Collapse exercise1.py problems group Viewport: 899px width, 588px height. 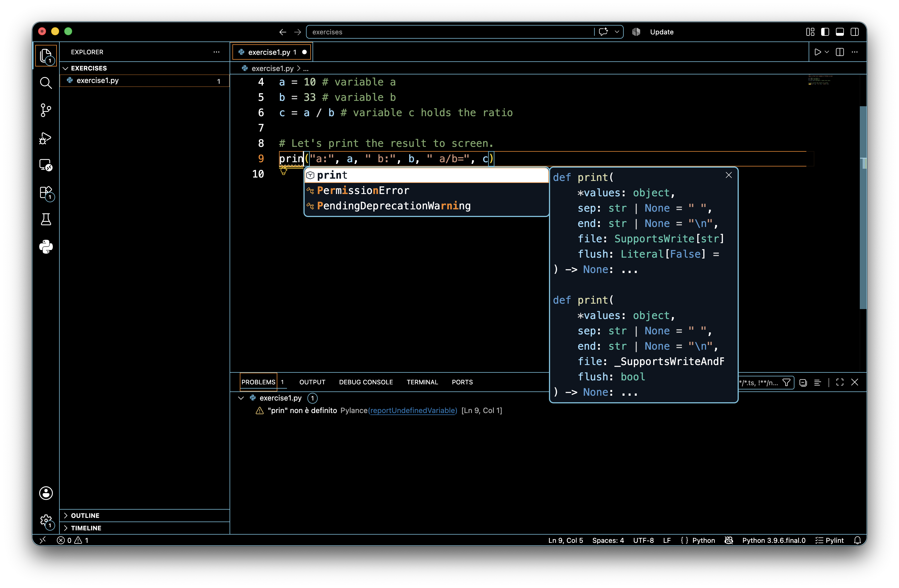(x=241, y=398)
